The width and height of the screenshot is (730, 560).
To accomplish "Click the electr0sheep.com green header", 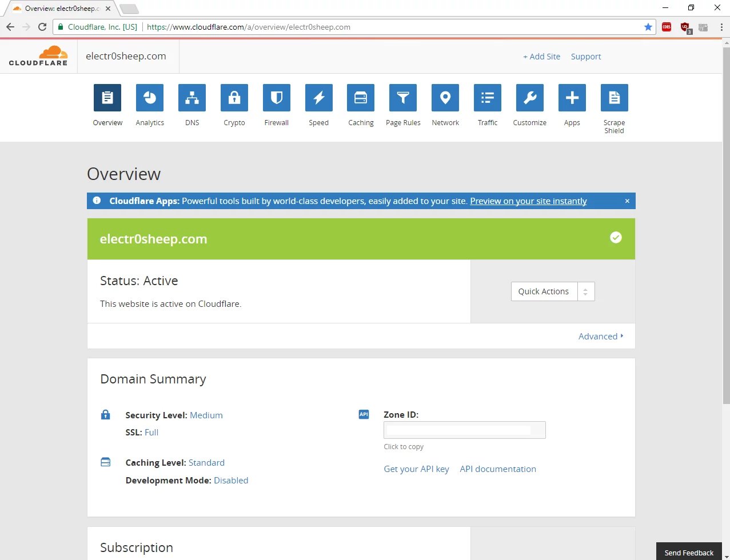I will click(361, 239).
